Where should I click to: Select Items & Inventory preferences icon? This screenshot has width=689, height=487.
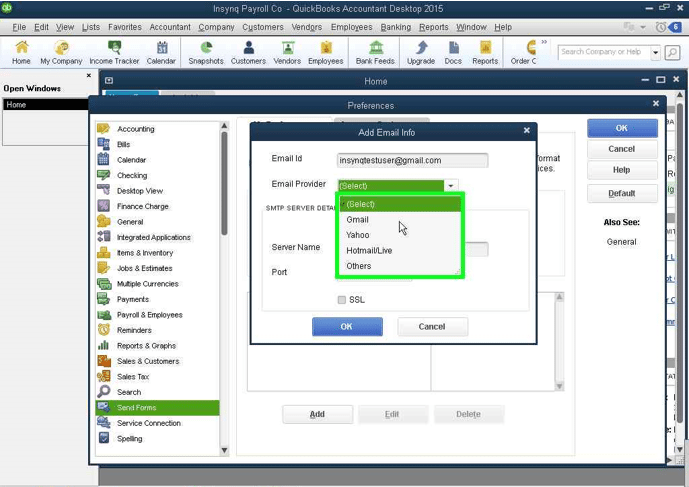(104, 253)
